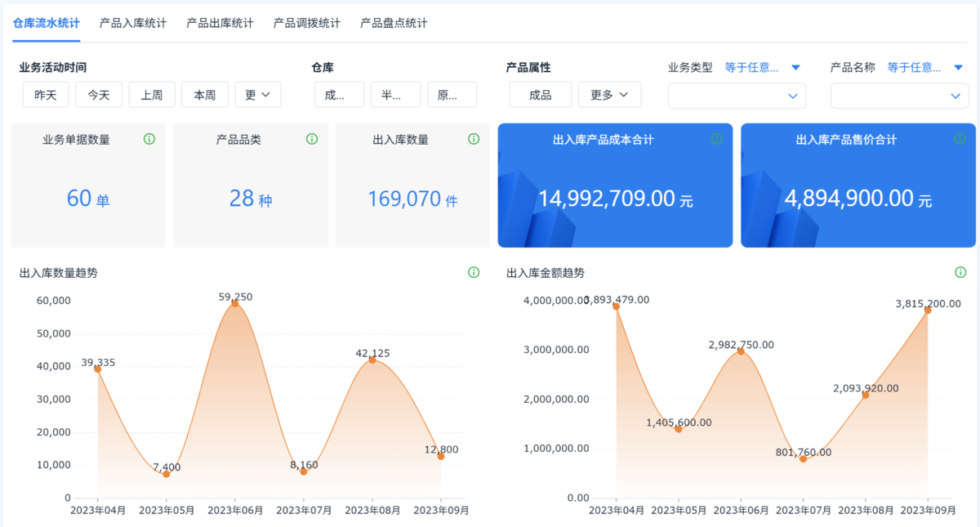Select the 3,815,200.00 amount data point
Screen dimensions: 980x527
pos(928,310)
